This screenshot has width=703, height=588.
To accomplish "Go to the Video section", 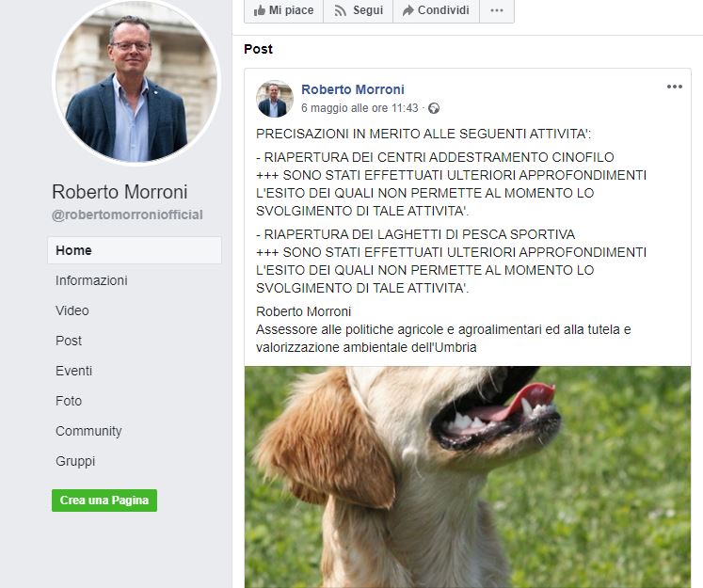I will (x=72, y=310).
